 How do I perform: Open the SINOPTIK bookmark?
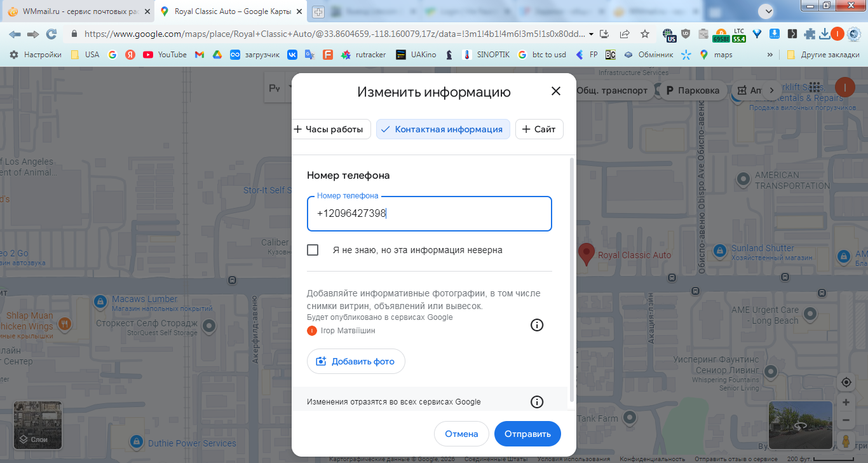coord(486,55)
